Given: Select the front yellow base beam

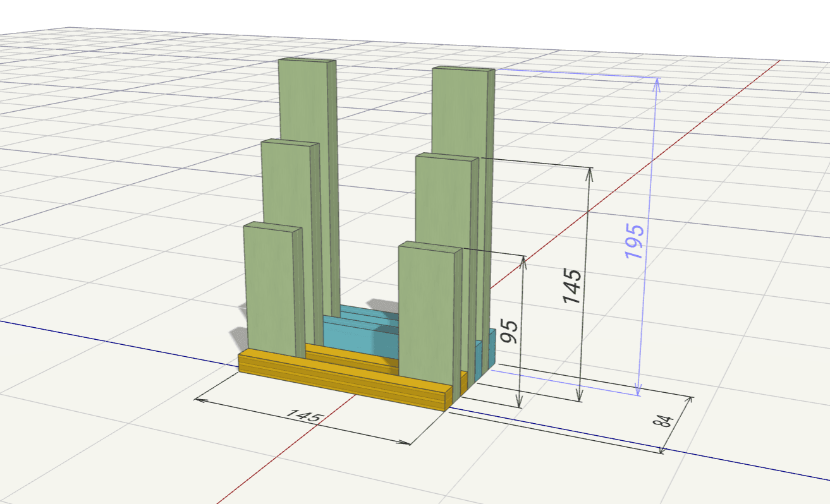Looking at the screenshot, I should 341,380.
